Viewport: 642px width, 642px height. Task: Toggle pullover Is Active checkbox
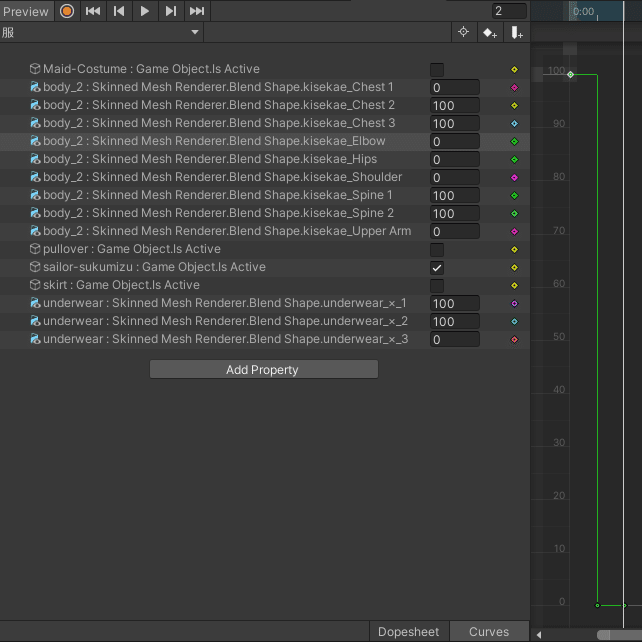coord(437,250)
